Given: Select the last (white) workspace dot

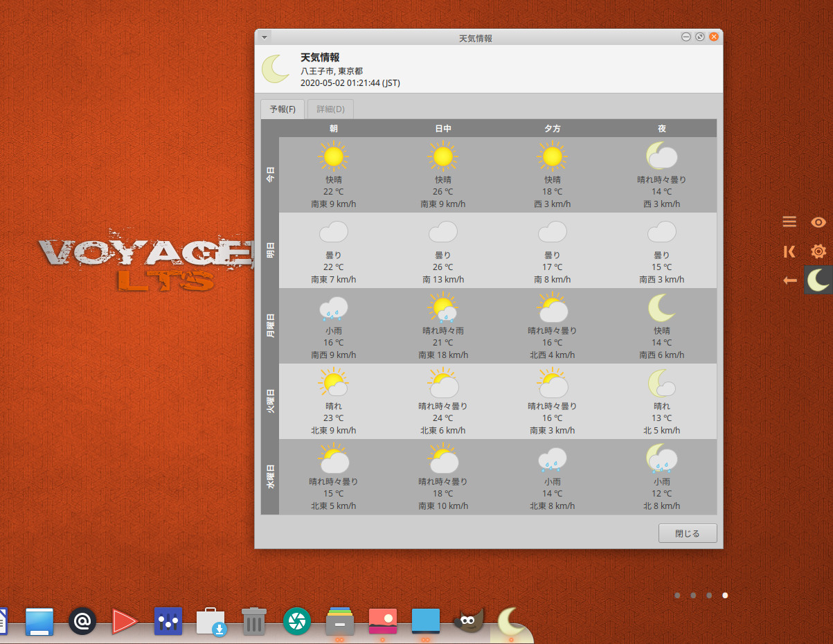Looking at the screenshot, I should pos(725,595).
